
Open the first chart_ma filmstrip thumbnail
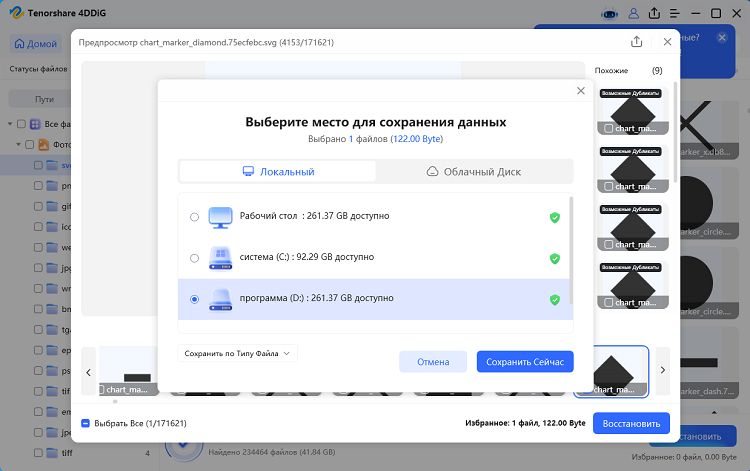click(x=129, y=372)
